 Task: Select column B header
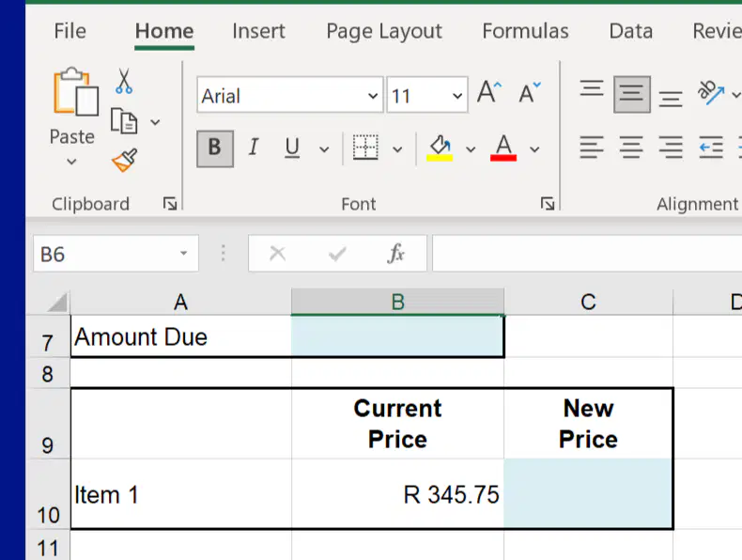(397, 302)
